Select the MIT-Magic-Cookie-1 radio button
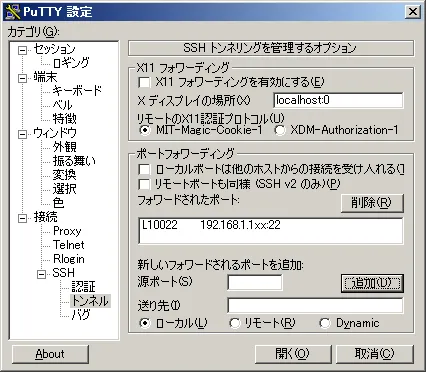 (x=145, y=130)
